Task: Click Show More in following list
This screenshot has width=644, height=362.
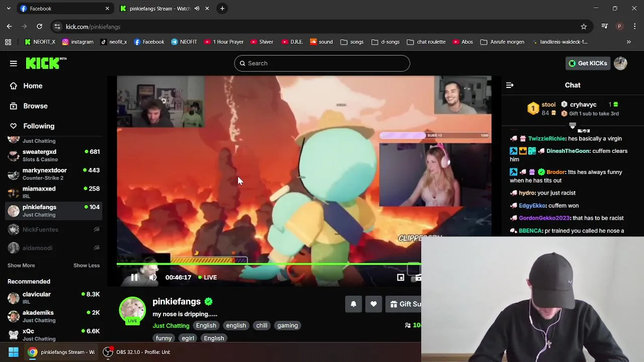Action: (x=21, y=265)
